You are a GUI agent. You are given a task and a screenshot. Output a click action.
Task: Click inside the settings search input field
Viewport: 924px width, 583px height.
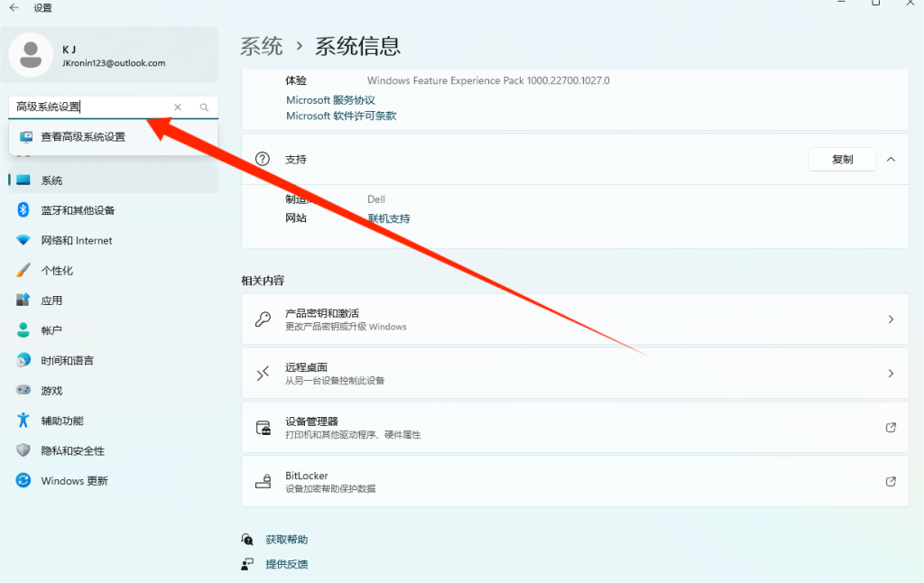[90, 107]
